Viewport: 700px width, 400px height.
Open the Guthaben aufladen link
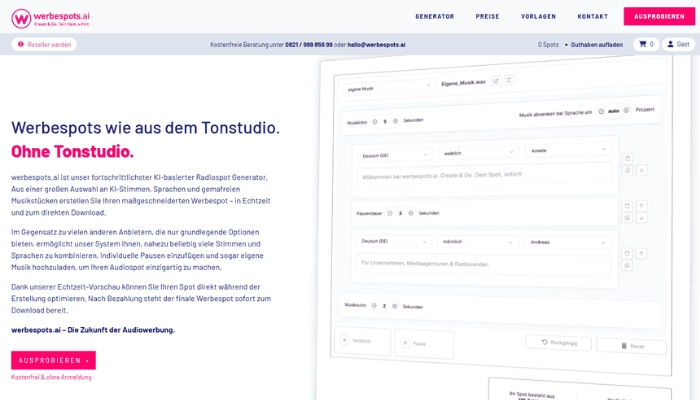pos(596,45)
